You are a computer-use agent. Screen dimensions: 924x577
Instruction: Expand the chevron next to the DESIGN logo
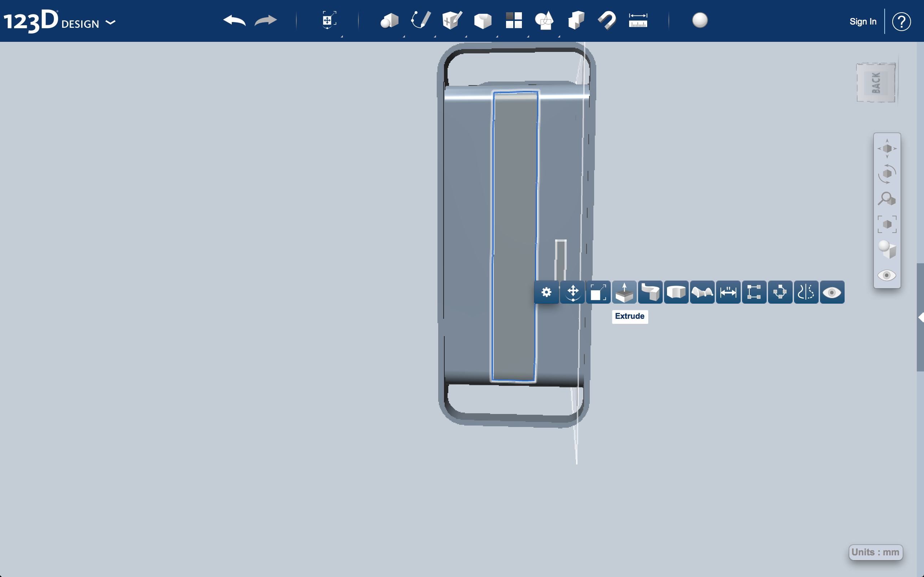pyautogui.click(x=111, y=22)
